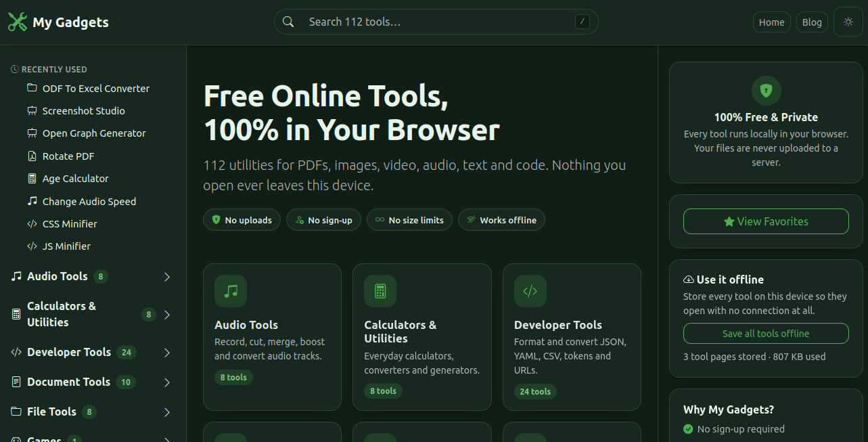Screen dimensions: 868x442
Task: Click the icon beside Open Graph Generator
Action: pos(32,133)
